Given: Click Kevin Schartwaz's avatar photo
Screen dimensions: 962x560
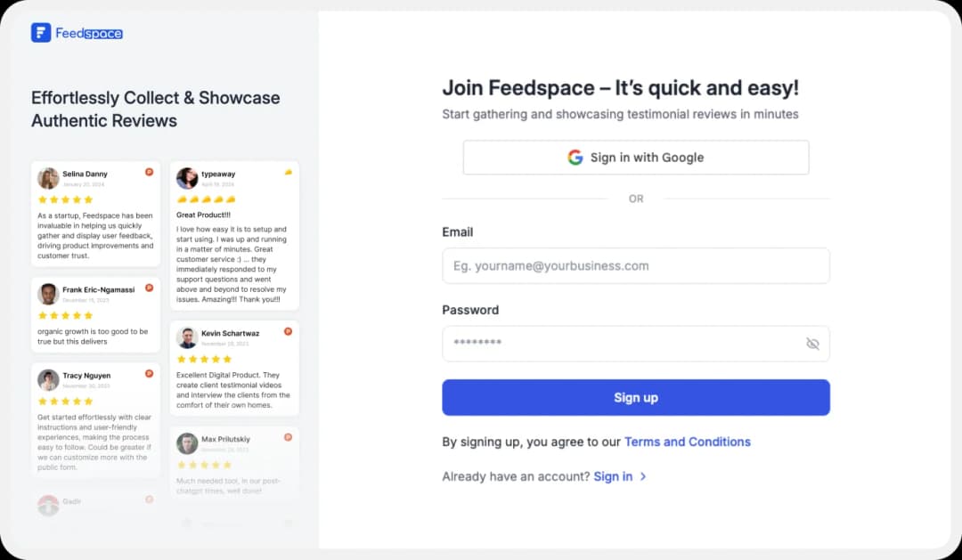Looking at the screenshot, I should 187,337.
